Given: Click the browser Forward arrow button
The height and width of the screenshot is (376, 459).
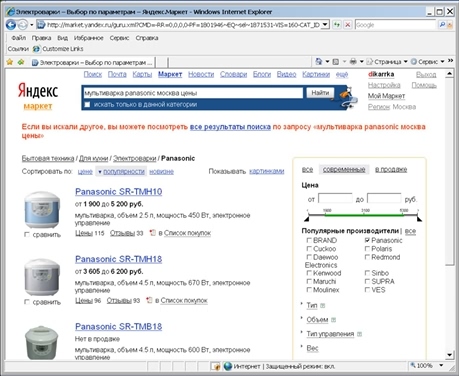Looking at the screenshot, I should tap(22, 25).
